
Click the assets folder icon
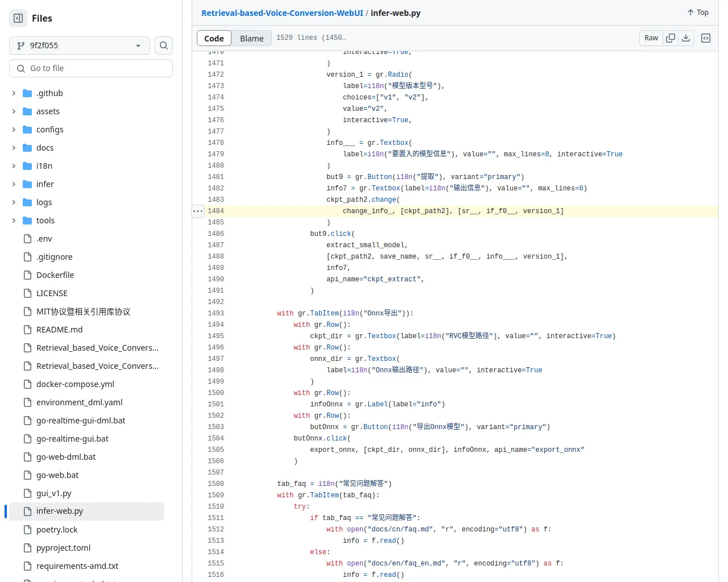tap(27, 111)
